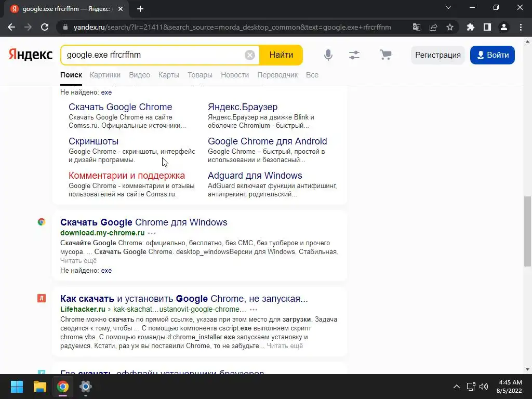Open the Скачать Google Chrome sitelink
This screenshot has width=532, height=399.
tap(121, 107)
